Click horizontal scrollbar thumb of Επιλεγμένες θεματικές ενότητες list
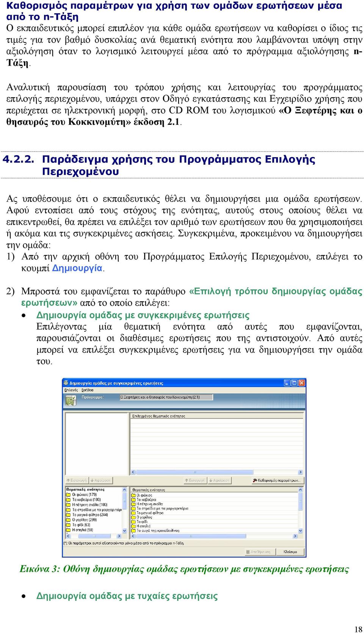Viewport: 364px width, 633px height. click(x=194, y=472)
